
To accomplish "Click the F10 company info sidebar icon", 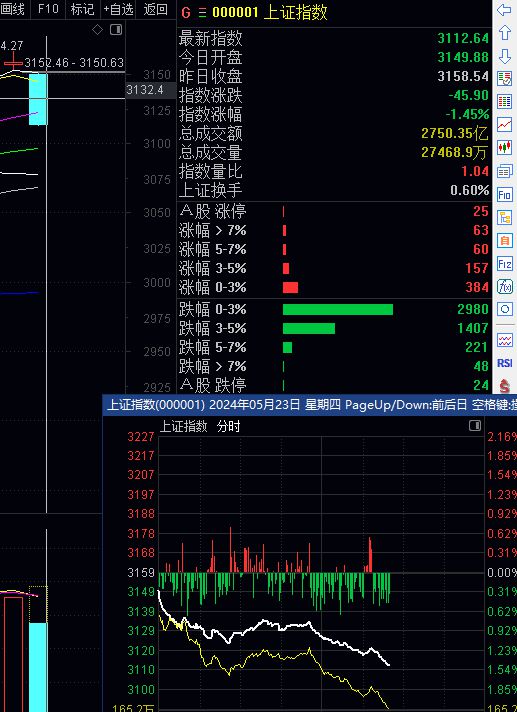I will (505, 194).
